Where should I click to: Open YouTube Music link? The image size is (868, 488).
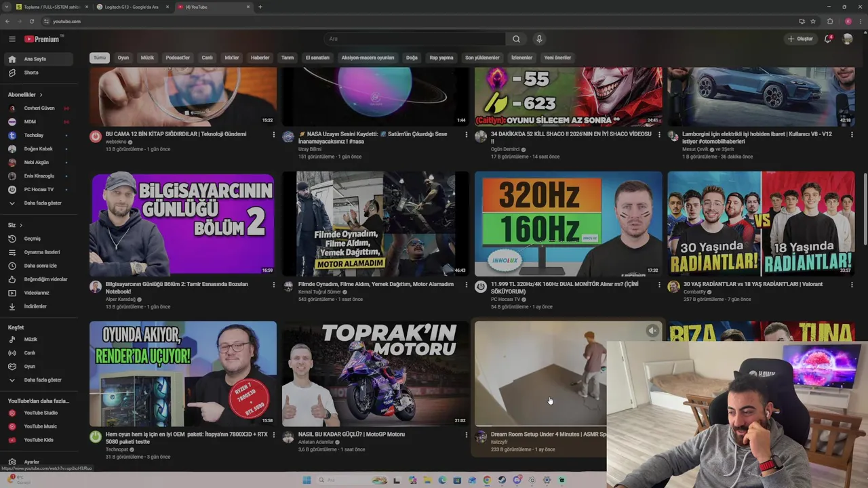(39, 426)
